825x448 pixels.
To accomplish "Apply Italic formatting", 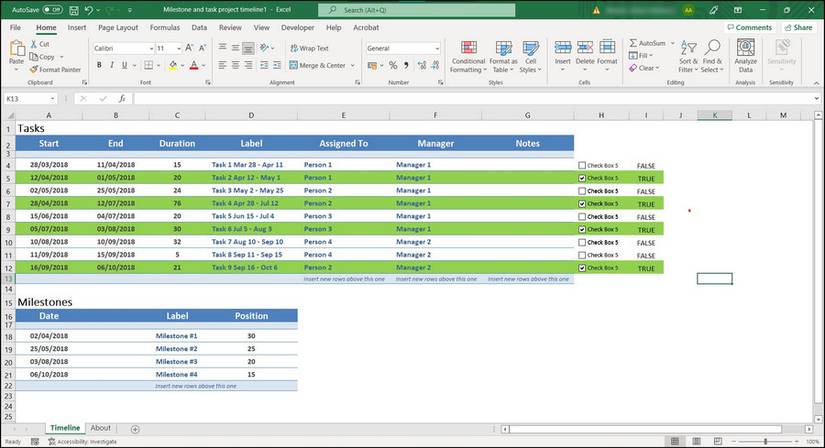I will (x=112, y=65).
